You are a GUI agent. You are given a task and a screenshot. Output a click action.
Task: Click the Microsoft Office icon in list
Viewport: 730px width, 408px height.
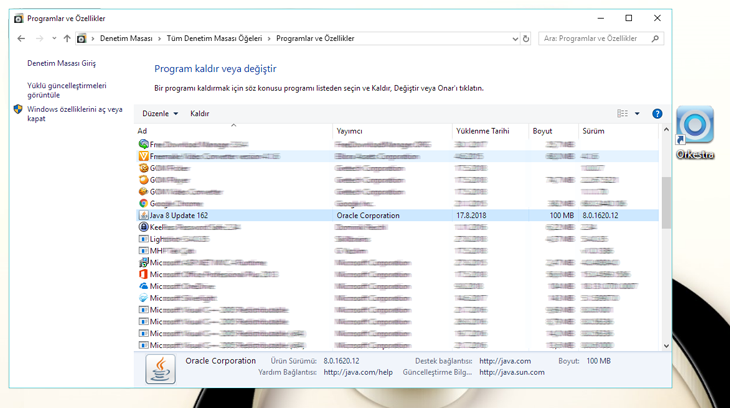pyautogui.click(x=143, y=273)
